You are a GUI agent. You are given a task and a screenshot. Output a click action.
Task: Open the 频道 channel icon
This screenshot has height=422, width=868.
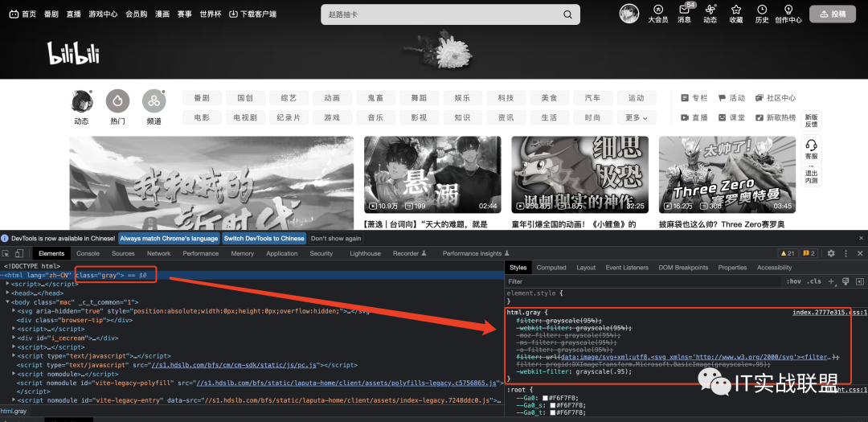pyautogui.click(x=154, y=100)
